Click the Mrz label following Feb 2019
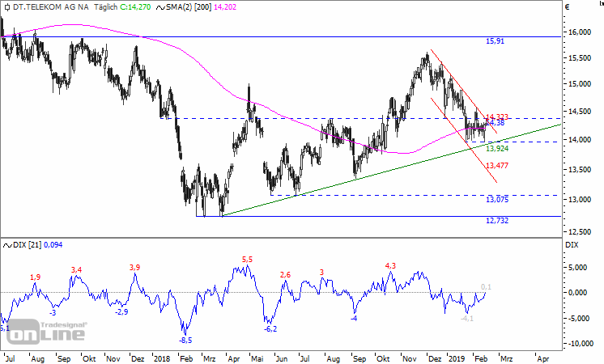Image resolution: width=604 pixels, height=364 pixels. click(x=507, y=359)
